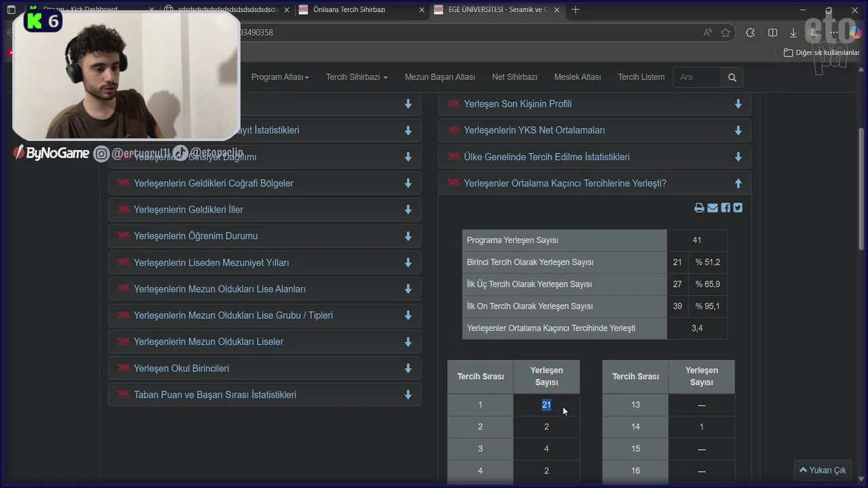This screenshot has width=868, height=488.
Task: Expand Ülke Genelinde Tercih Edilme İstatistikleri arrow
Action: (738, 157)
